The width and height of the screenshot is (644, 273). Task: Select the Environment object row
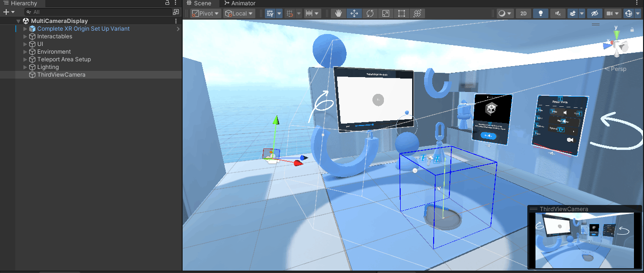[91, 52]
